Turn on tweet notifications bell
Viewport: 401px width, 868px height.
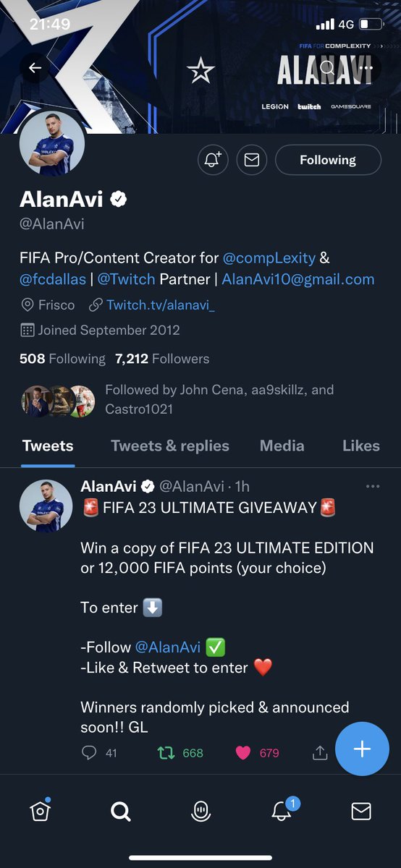[x=213, y=160]
